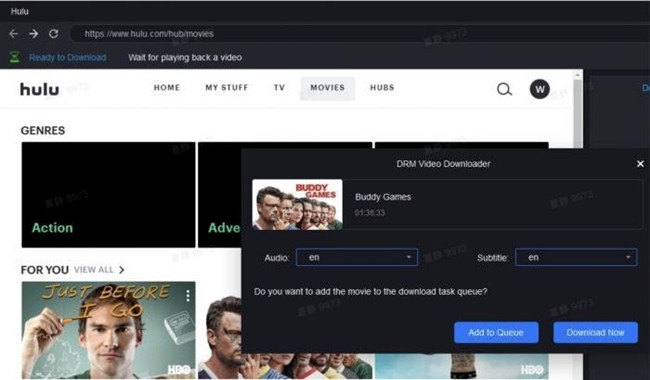Open the Audio language dropdown
Image resolution: width=650 pixels, height=380 pixels.
(357, 257)
